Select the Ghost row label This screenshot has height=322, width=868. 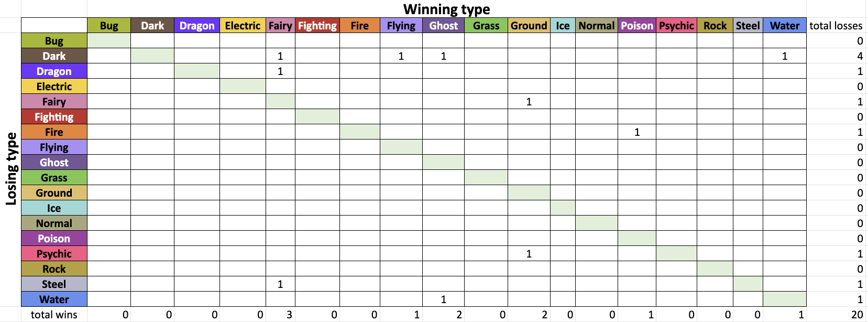click(54, 163)
